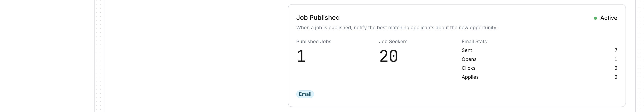Click the Published Jobs count of 1
The height and width of the screenshot is (112, 644).
coord(301,56)
